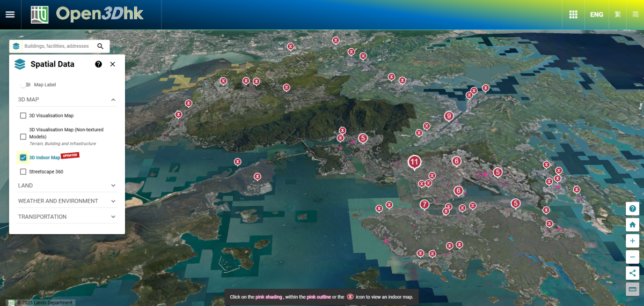Click the cluster marker labeled 11
This screenshot has width=644, height=306.
(414, 161)
